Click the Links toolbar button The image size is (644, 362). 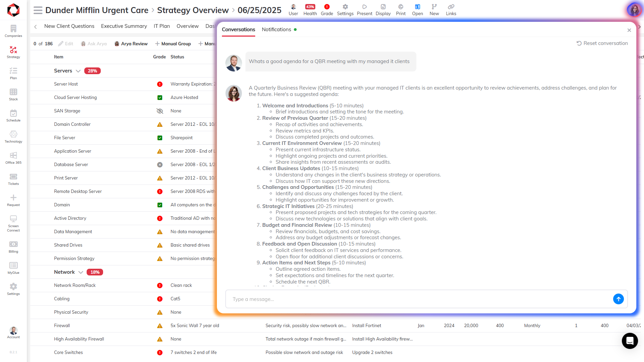[451, 10]
